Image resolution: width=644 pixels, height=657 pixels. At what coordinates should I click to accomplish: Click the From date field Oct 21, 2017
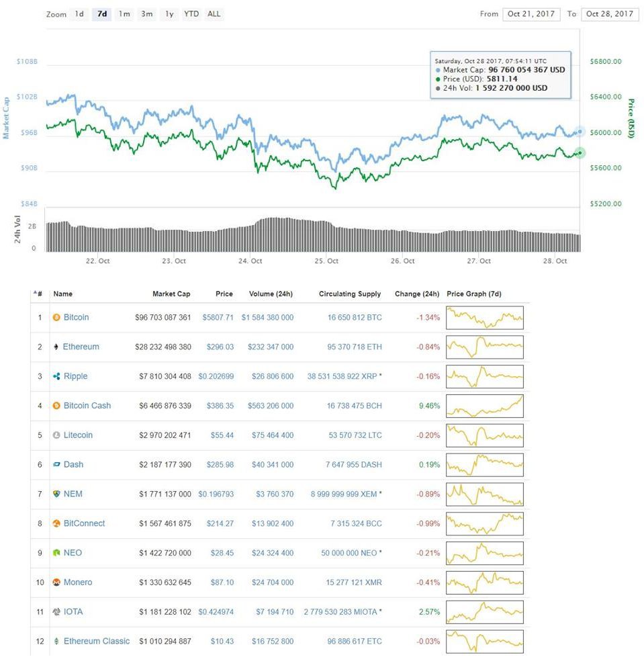point(531,14)
